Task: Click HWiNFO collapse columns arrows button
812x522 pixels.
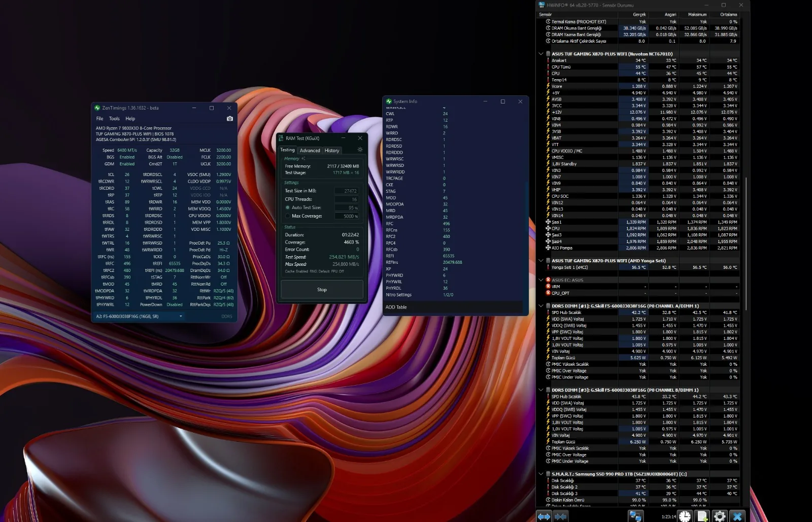Action: (x=561, y=516)
